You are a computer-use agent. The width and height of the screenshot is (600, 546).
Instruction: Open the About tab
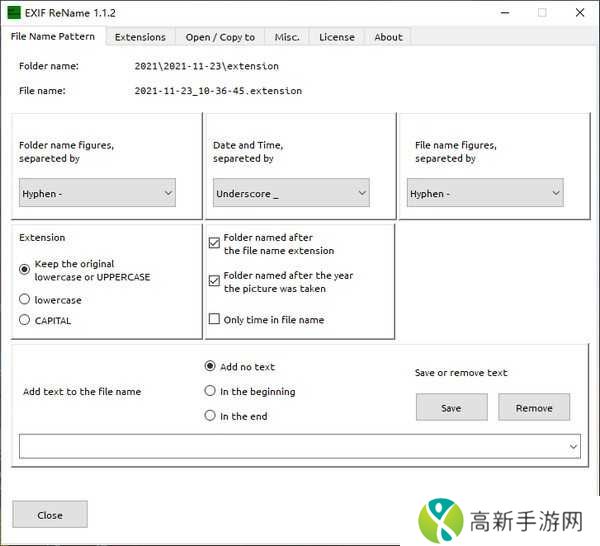point(388,37)
